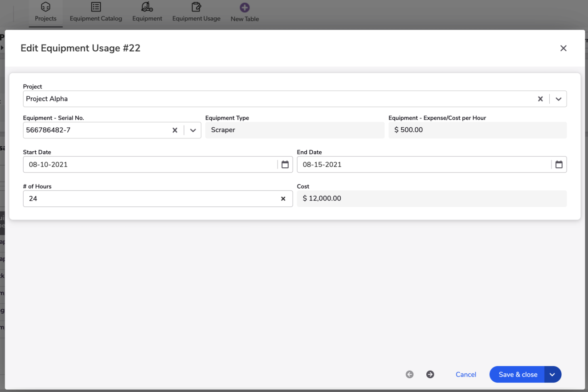Viewport: 588px width, 392px height.
Task: Close the Edit Equipment Usage dialog
Action: 563,48
